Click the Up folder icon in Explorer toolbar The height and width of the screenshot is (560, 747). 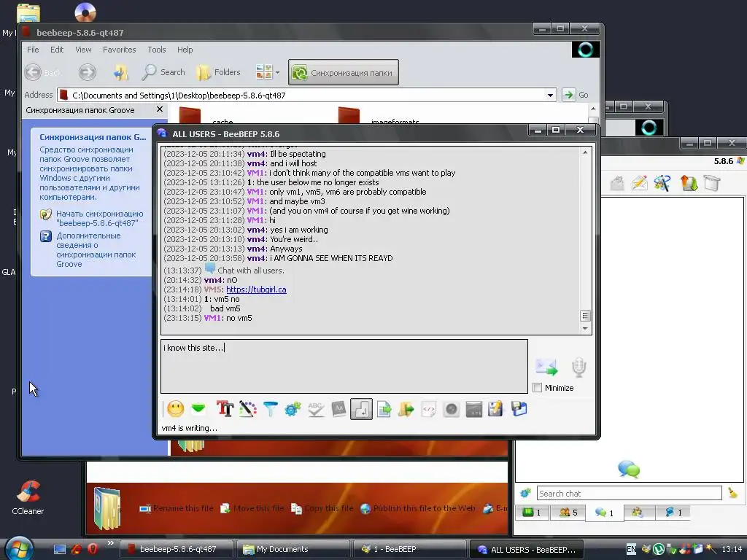pos(120,72)
